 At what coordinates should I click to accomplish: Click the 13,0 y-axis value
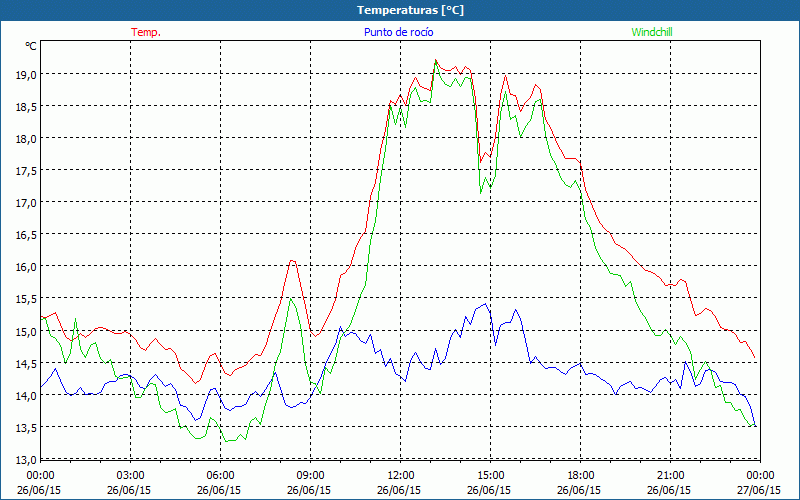click(x=26, y=460)
